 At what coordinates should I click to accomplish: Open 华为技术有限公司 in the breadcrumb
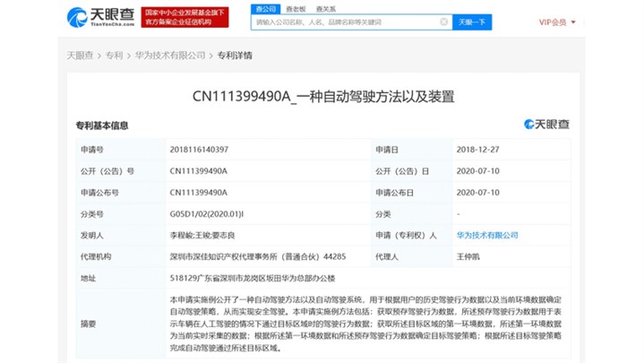[169, 56]
